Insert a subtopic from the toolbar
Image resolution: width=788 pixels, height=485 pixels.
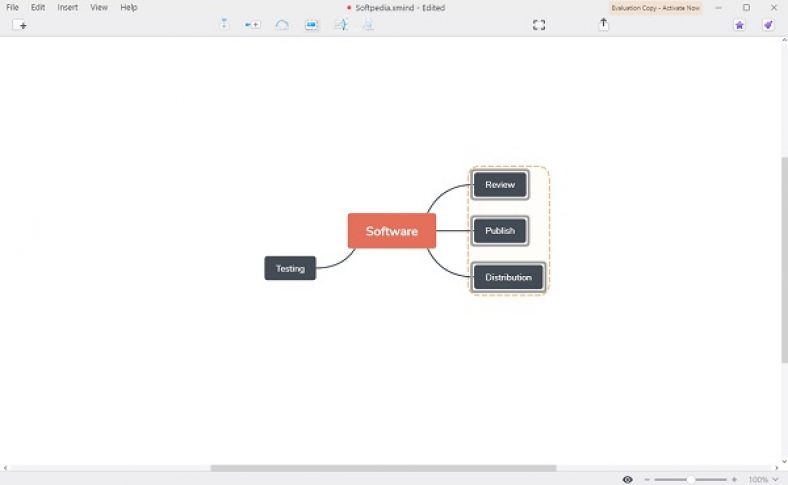click(252, 24)
